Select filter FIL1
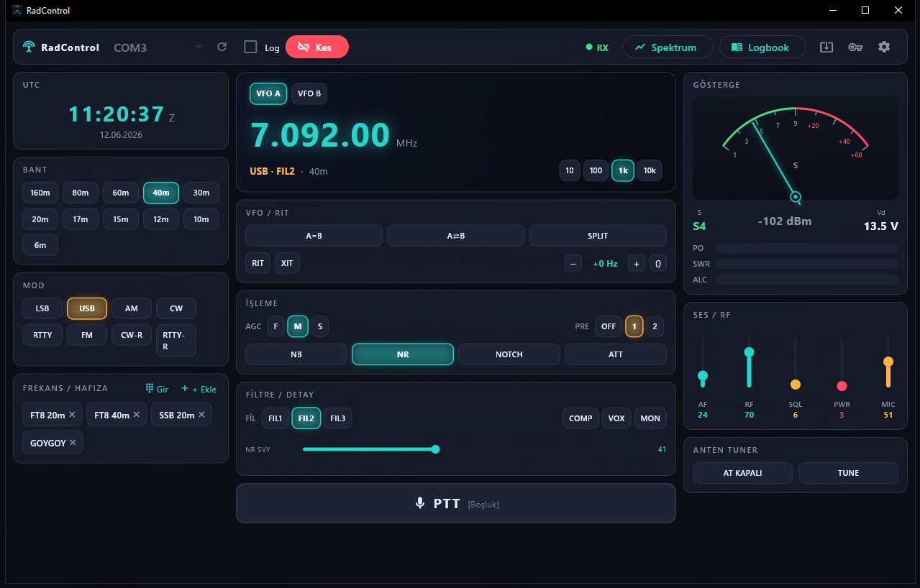 (275, 418)
